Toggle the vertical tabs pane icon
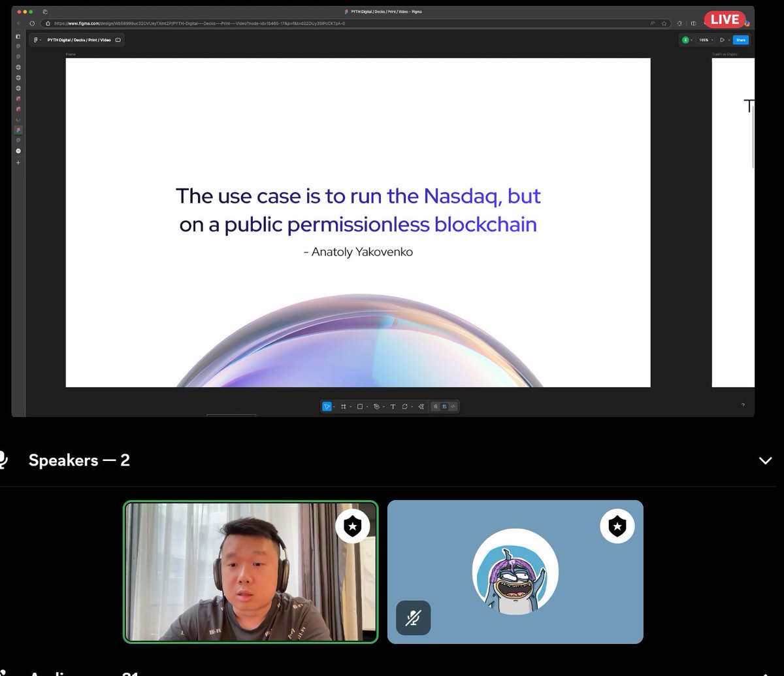The width and height of the screenshot is (784, 676). click(x=18, y=37)
